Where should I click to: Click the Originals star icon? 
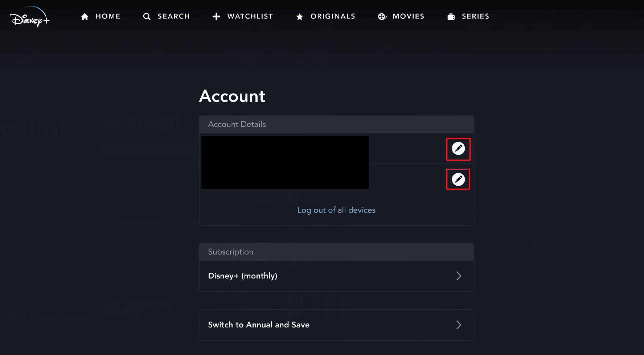point(300,17)
